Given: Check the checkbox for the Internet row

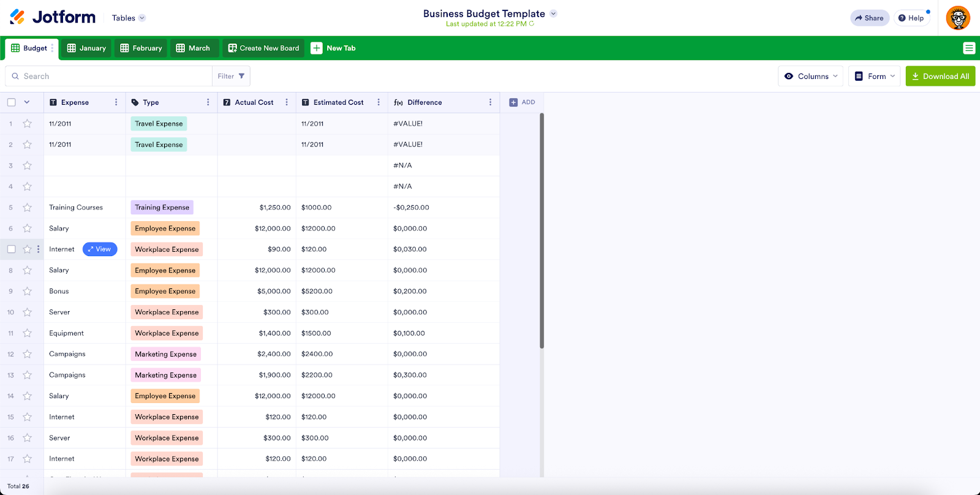Looking at the screenshot, I should (x=12, y=249).
